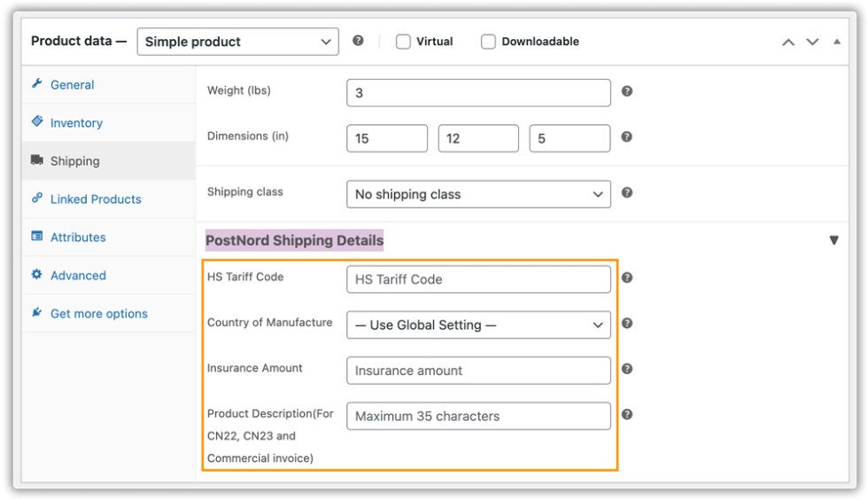Toggle the Downloadable checkbox
Viewport: 868px width, 500px height.
pyautogui.click(x=488, y=42)
